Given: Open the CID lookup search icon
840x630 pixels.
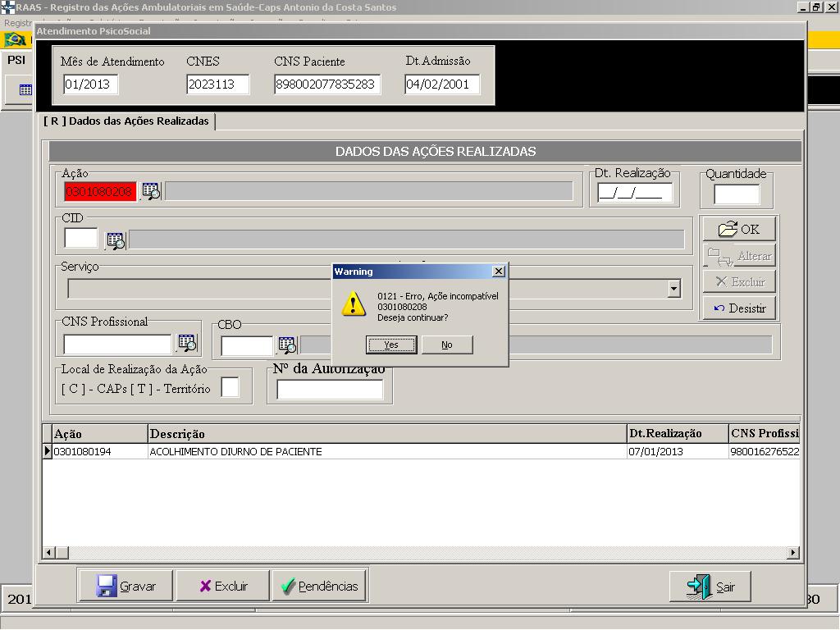Looking at the screenshot, I should point(116,240).
